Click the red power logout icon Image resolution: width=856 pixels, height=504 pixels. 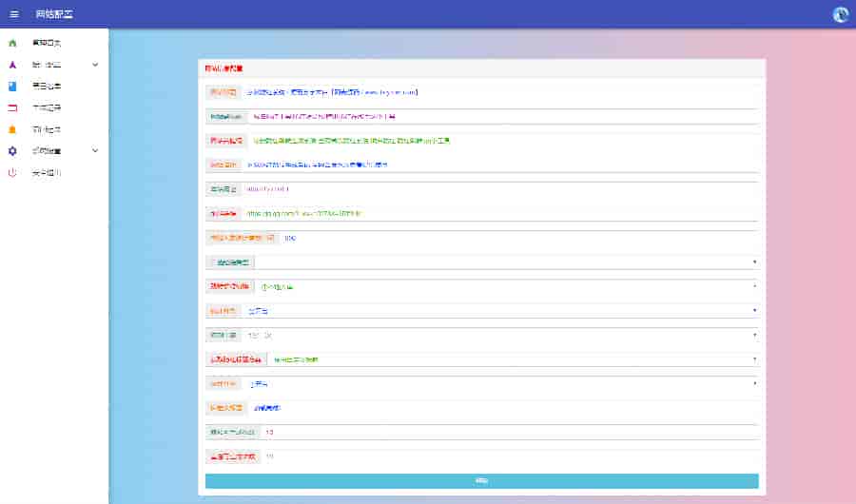[12, 172]
